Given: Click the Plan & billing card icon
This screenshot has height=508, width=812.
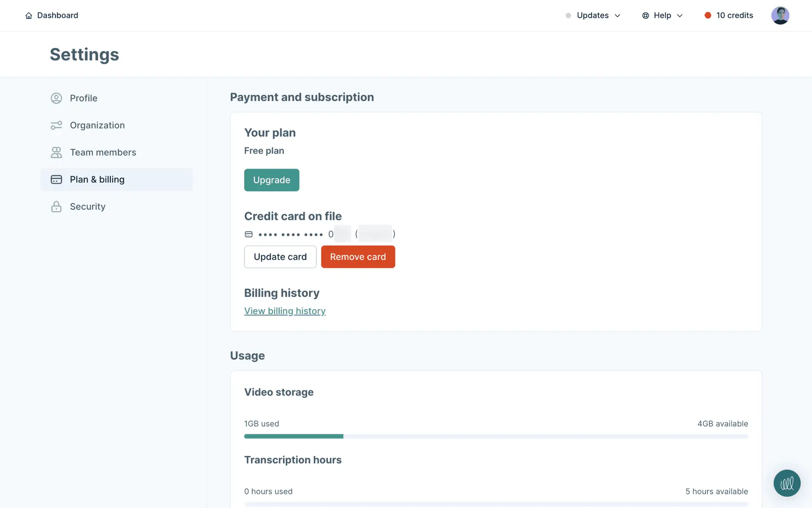Looking at the screenshot, I should coord(56,179).
